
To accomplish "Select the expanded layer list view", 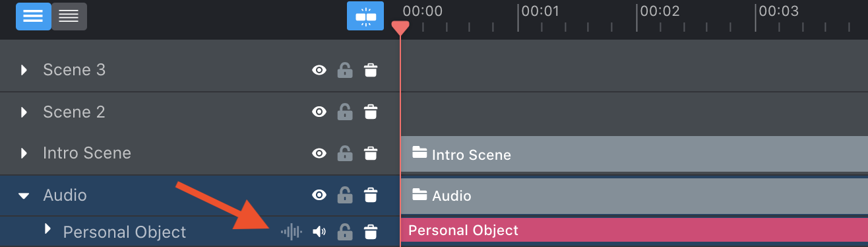I will pos(34,17).
